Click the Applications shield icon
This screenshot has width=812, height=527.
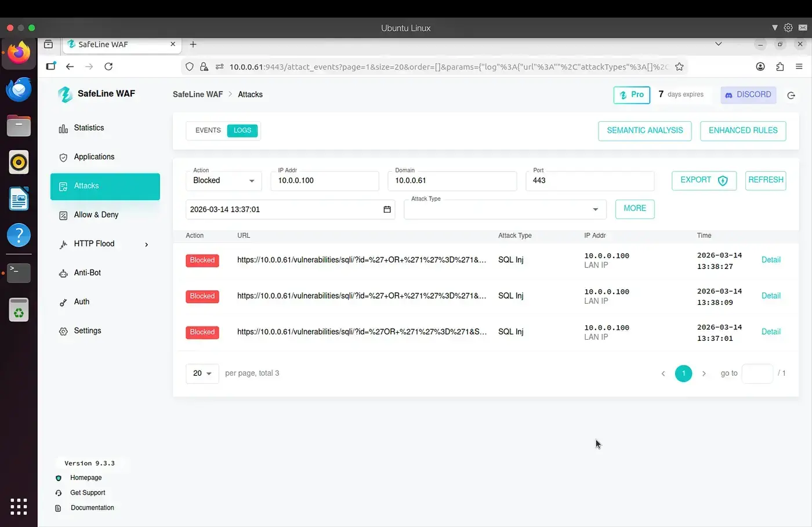[x=63, y=158]
